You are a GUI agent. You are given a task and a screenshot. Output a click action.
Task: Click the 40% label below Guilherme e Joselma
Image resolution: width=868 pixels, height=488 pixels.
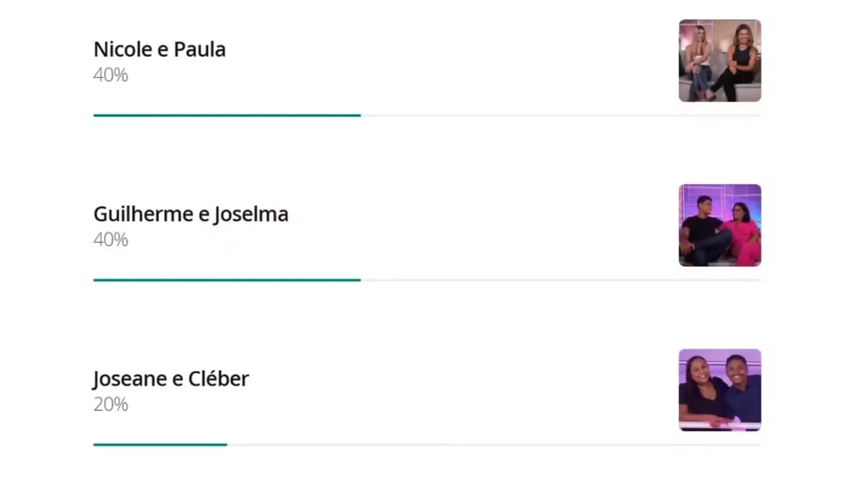(x=111, y=239)
